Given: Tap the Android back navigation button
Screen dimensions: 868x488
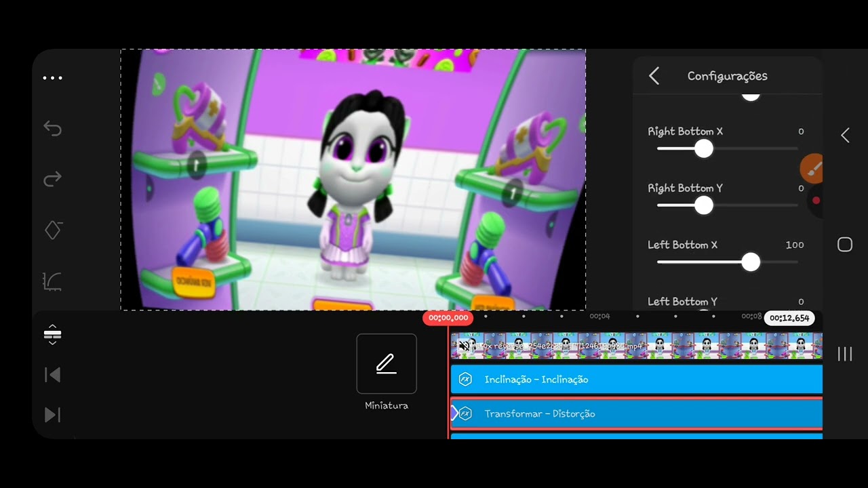Looking at the screenshot, I should [845, 136].
